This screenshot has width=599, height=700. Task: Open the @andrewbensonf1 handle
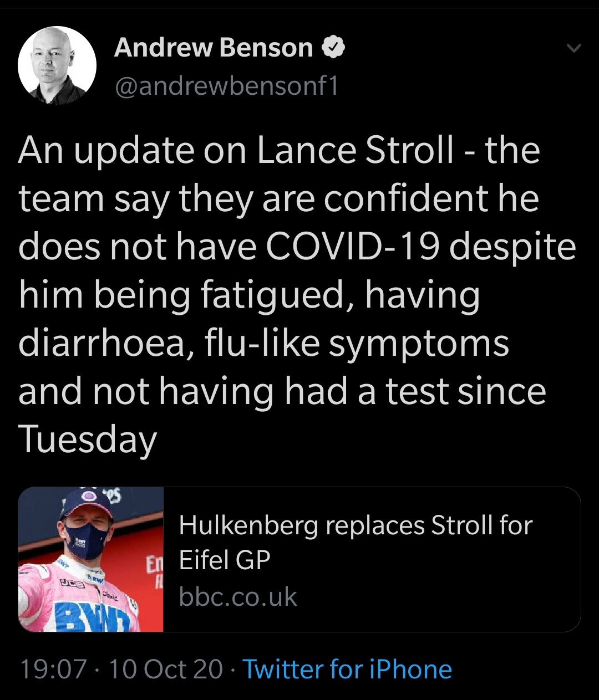(x=226, y=86)
